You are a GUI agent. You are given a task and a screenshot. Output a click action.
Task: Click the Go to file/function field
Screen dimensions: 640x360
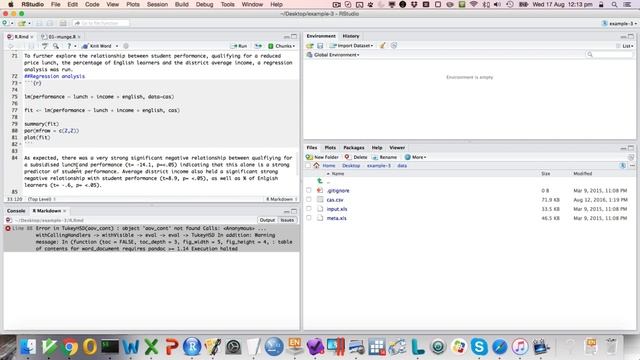pos(101,23)
